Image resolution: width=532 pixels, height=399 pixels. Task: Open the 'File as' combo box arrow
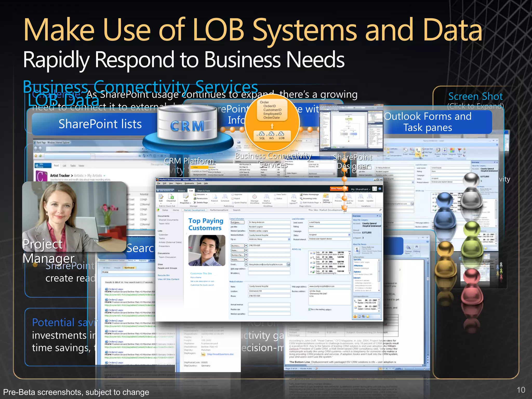(289, 239)
